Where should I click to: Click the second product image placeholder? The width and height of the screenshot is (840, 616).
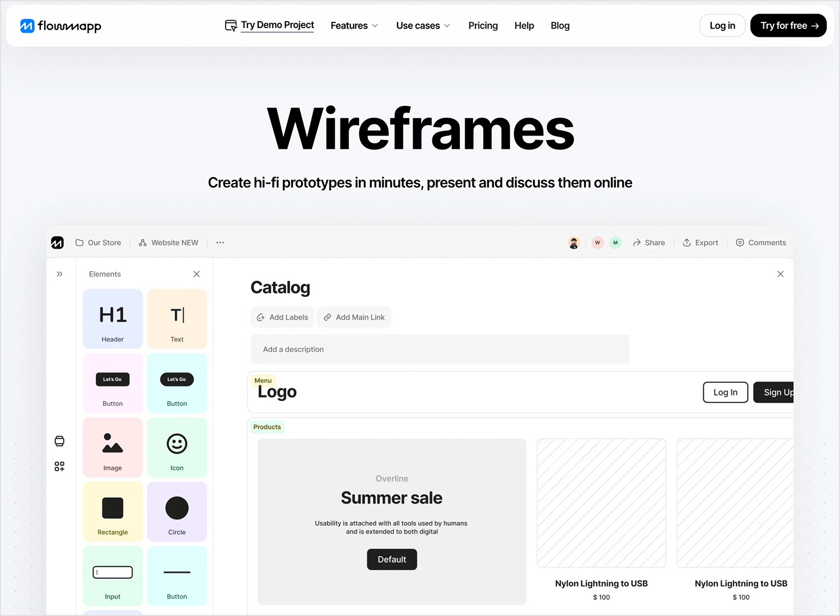click(x=735, y=503)
